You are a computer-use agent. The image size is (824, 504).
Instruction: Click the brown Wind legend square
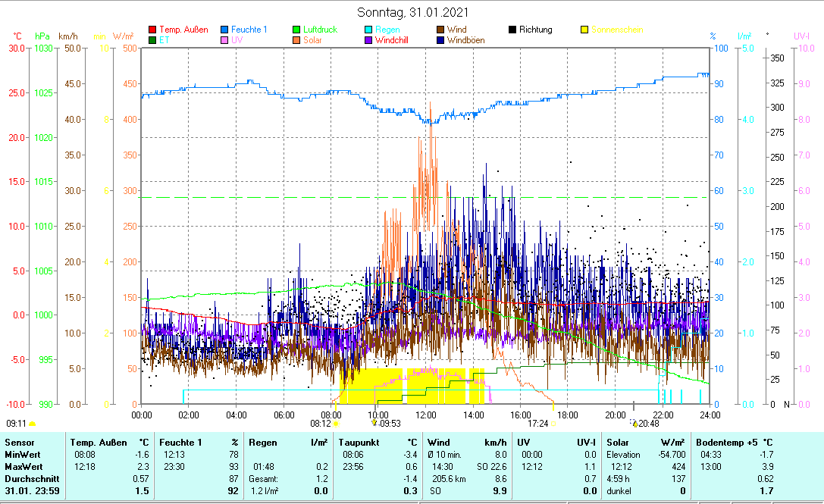[440, 30]
